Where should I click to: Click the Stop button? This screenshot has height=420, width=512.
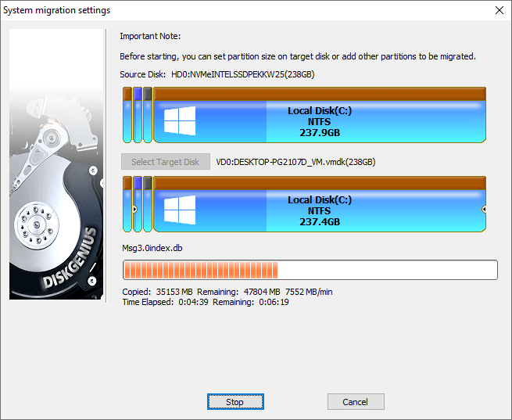click(235, 402)
